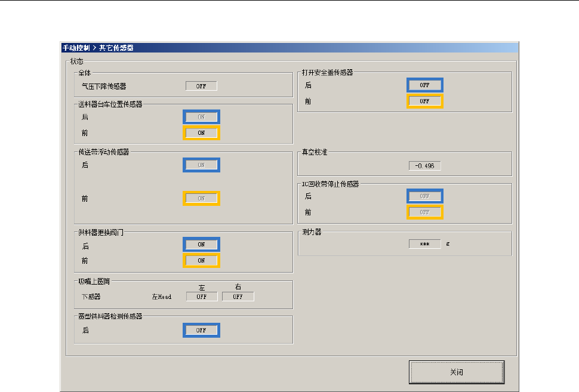
Task: Toggle 供料器更换阀门 后 ON indicator
Action: click(x=201, y=245)
